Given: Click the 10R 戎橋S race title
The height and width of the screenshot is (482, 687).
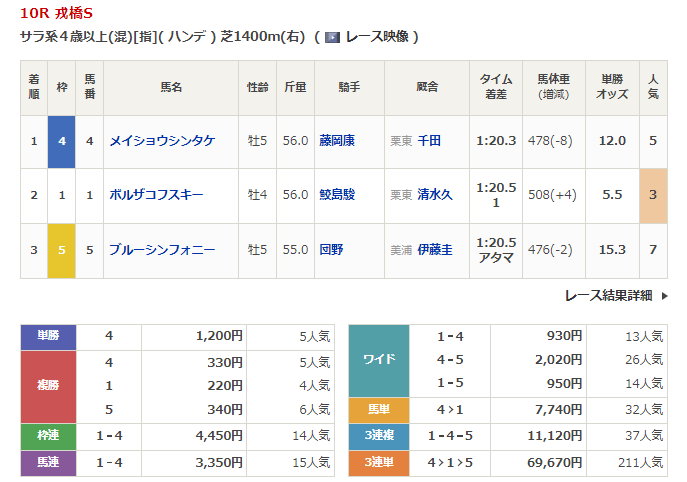Looking at the screenshot, I should (57, 13).
